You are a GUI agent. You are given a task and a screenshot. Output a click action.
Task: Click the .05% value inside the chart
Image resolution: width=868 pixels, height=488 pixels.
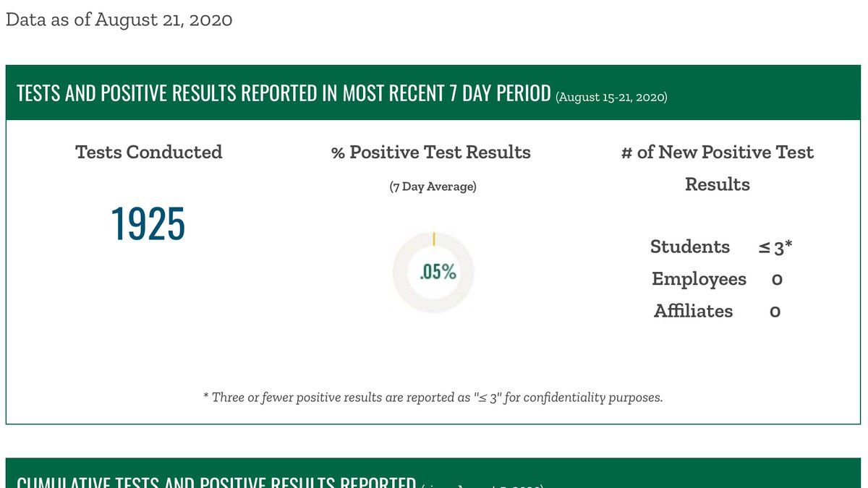(x=438, y=273)
